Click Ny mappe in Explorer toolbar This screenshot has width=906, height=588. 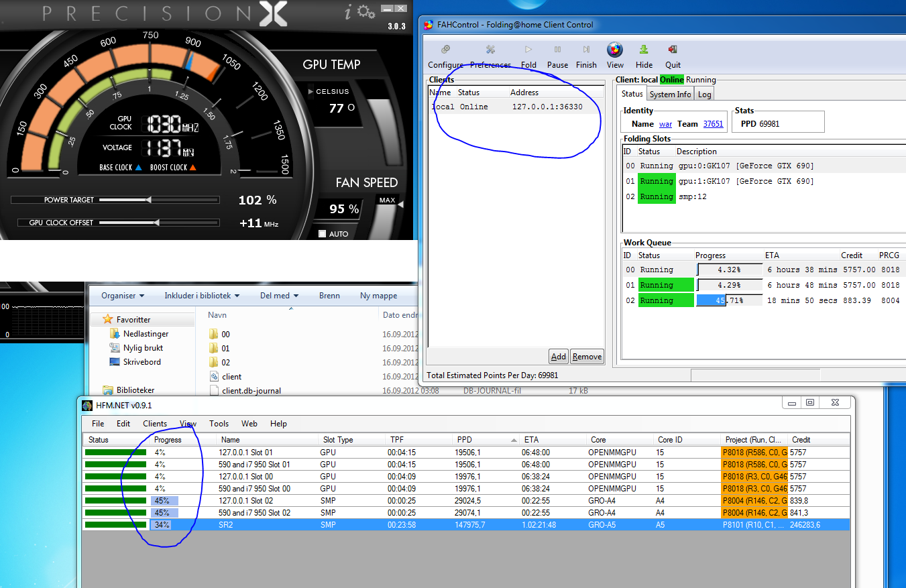point(378,296)
